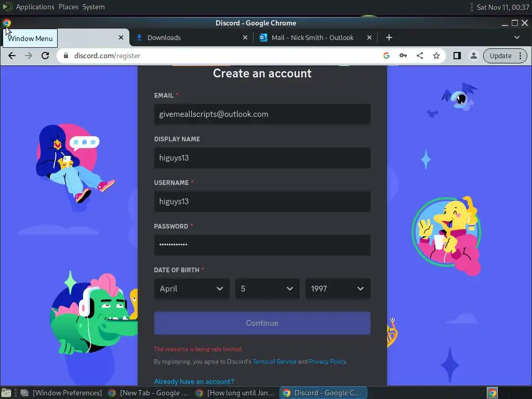The height and width of the screenshot is (399, 532).
Task: Click into the Password field
Action: [262, 245]
